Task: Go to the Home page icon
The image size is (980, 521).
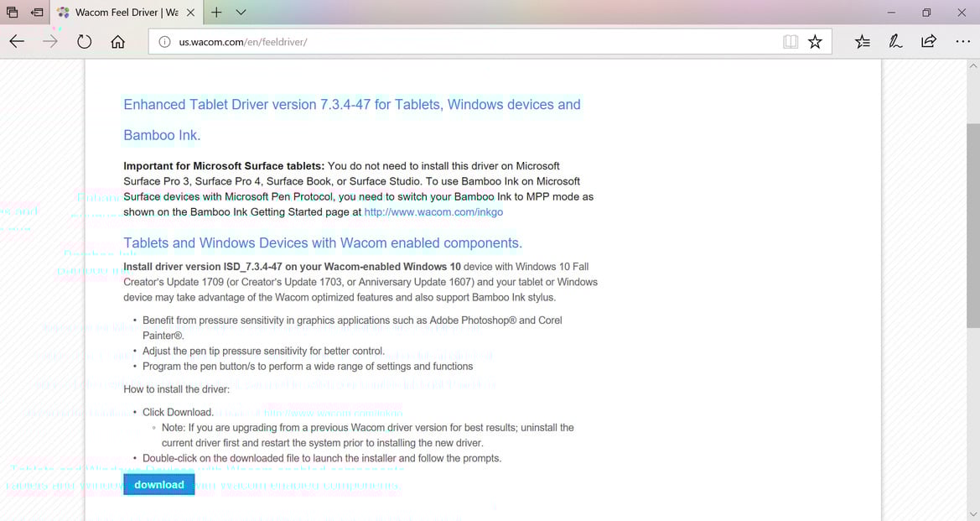Action: (117, 42)
